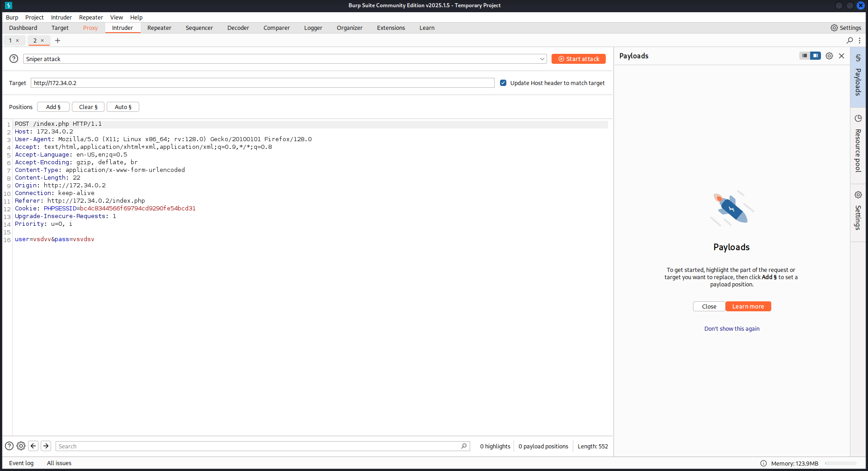Open the Help menu
The height and width of the screenshot is (471, 868).
click(137, 18)
